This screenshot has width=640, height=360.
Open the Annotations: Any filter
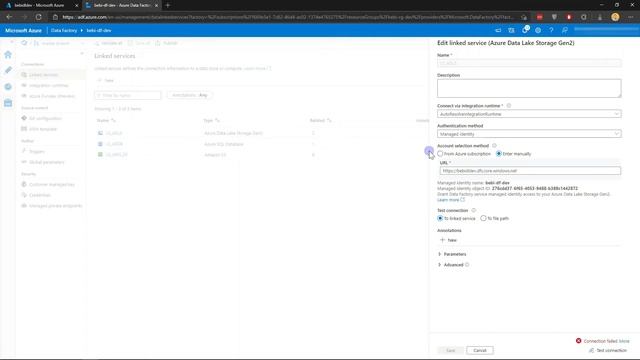coord(190,95)
